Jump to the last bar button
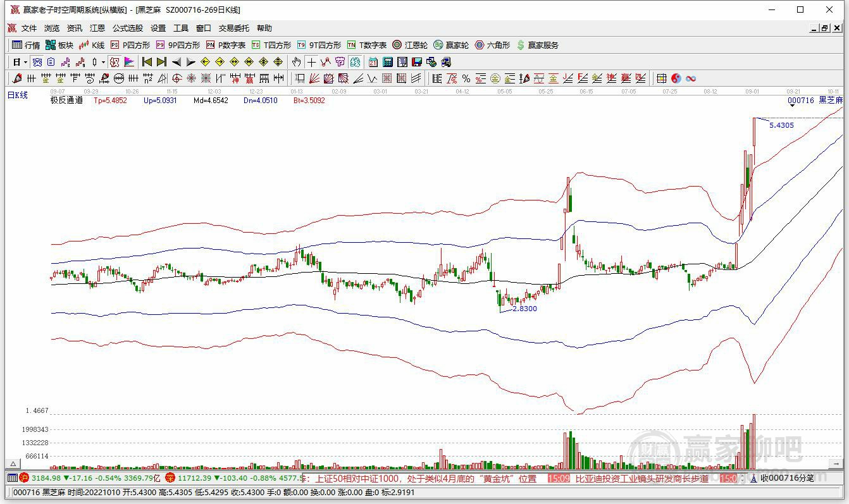Screen dimensions: 849x504 coord(161,62)
